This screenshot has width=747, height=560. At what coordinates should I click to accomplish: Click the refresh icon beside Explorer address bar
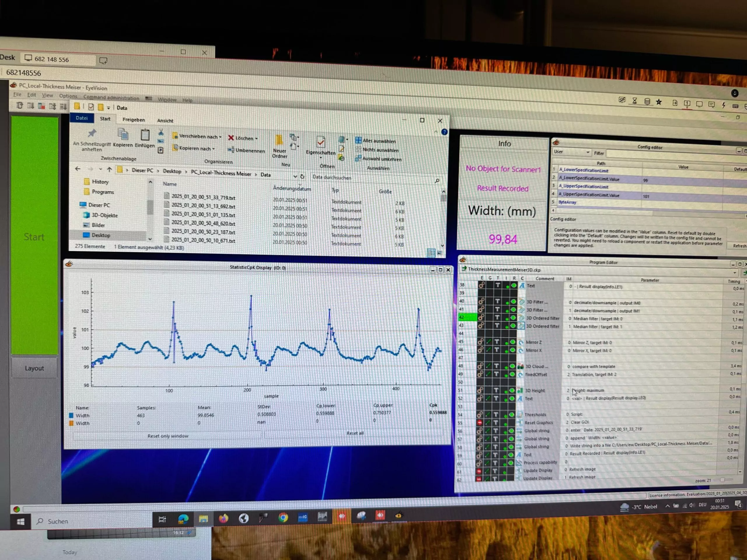point(303,176)
